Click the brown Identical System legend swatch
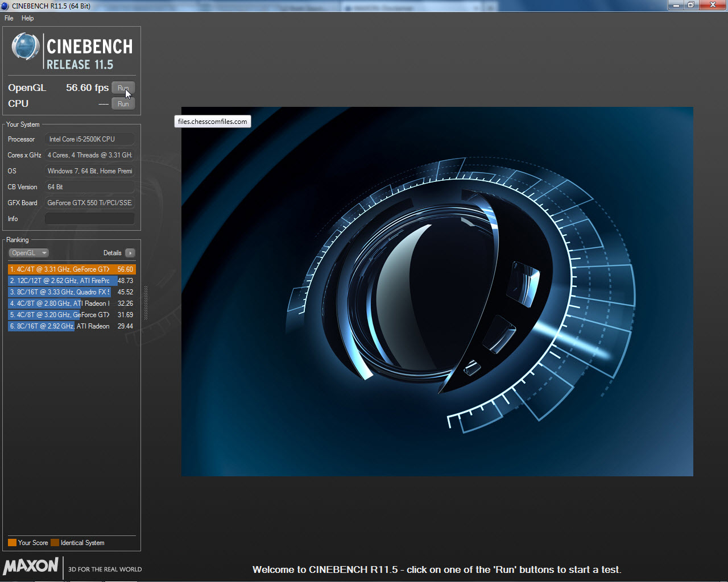The image size is (728, 582). pyautogui.click(x=55, y=543)
